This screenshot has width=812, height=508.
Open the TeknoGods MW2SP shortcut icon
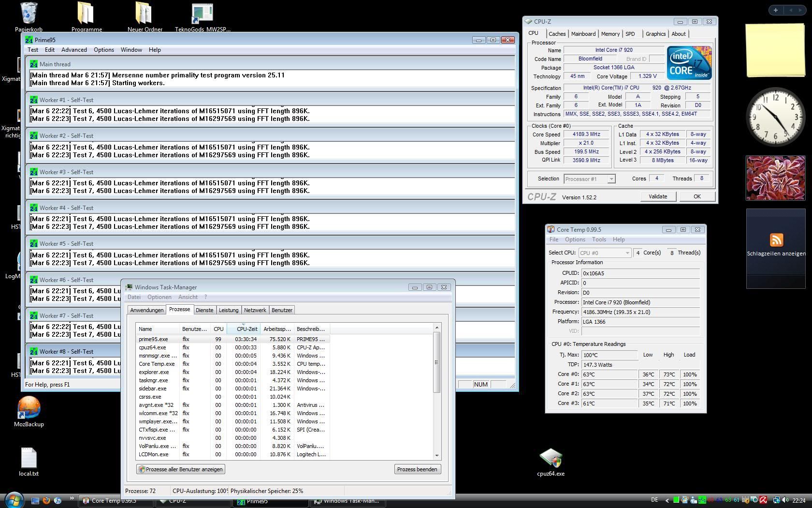tap(202, 14)
